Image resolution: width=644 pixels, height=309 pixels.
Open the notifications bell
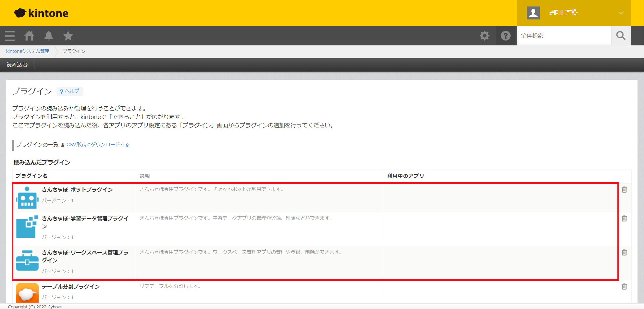pos(49,36)
